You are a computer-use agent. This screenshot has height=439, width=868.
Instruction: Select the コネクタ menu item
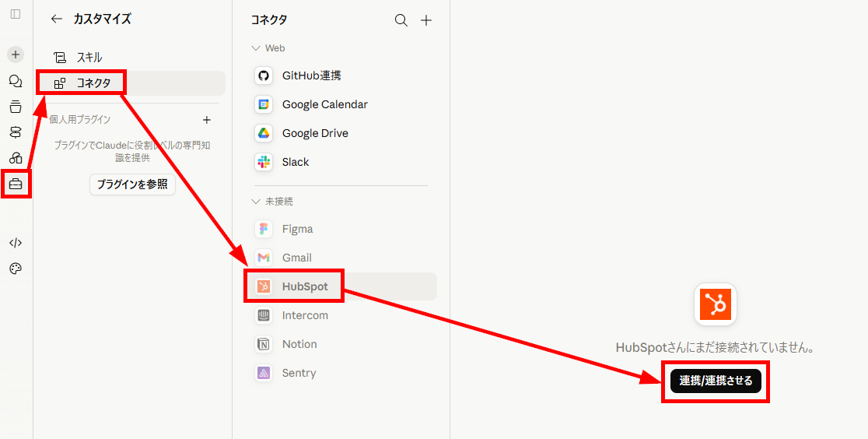coord(131,84)
